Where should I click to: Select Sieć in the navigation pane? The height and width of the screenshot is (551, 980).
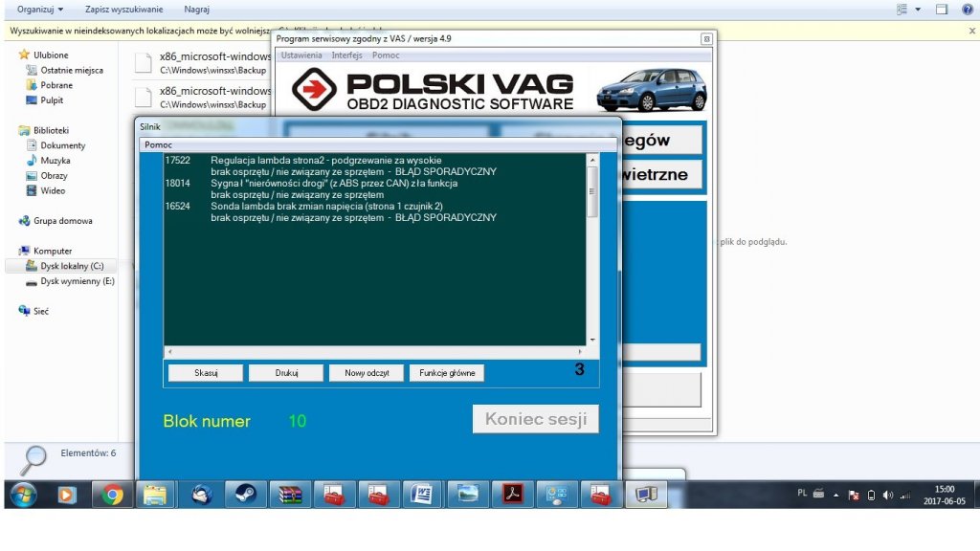pos(40,311)
